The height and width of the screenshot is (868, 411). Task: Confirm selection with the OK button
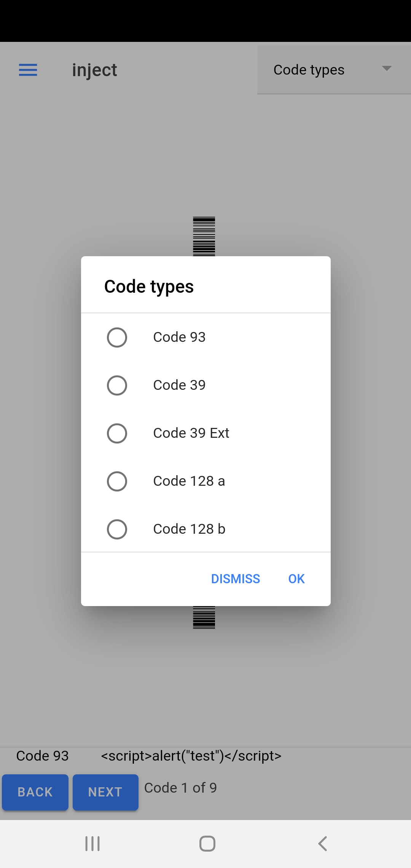click(x=296, y=579)
